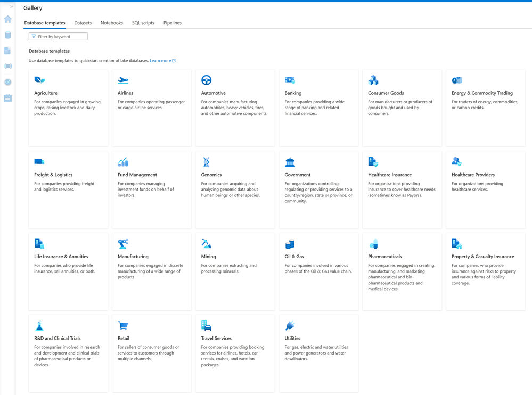This screenshot has height=395, width=532.
Task: Select the Freight & Logistics title
Action: click(53, 175)
